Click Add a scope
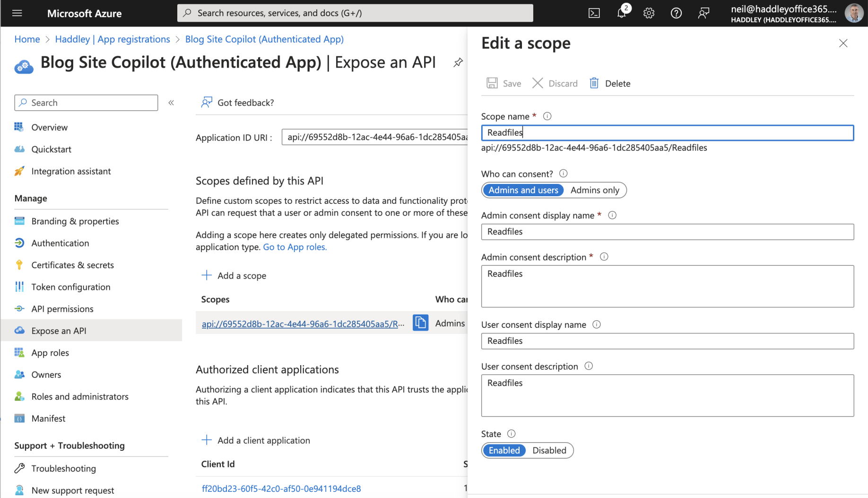Image resolution: width=868 pixels, height=498 pixels. [x=234, y=276]
